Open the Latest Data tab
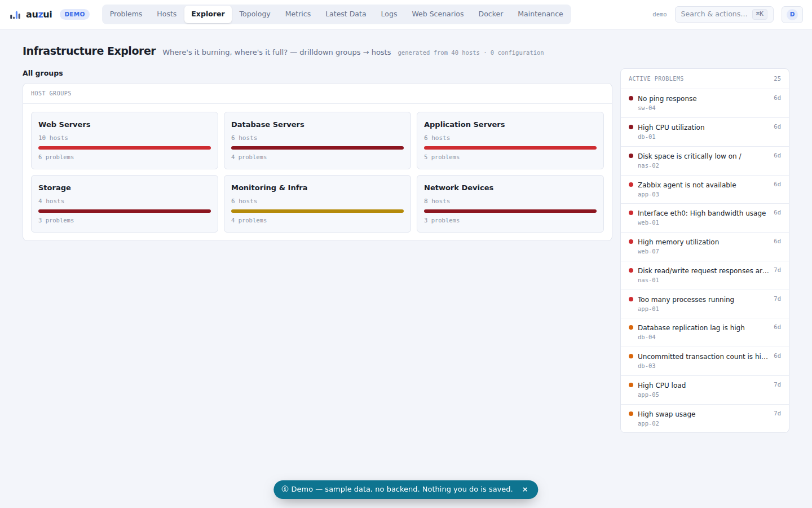 pos(346,14)
